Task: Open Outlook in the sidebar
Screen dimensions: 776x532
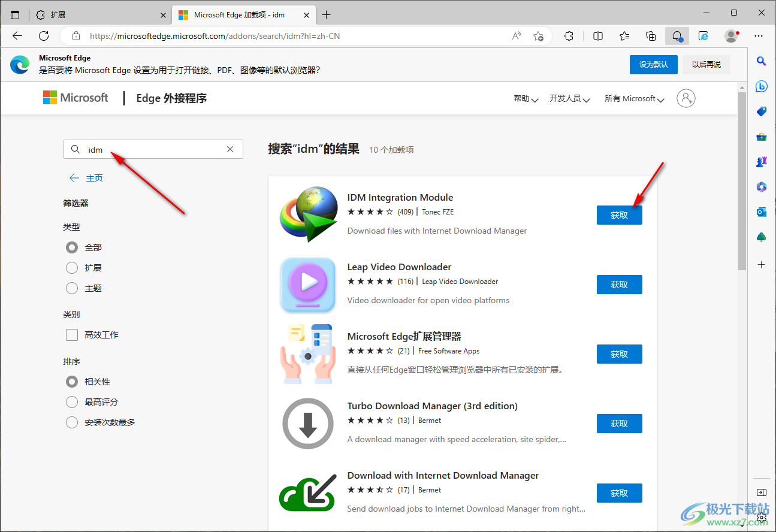Action: (762, 212)
